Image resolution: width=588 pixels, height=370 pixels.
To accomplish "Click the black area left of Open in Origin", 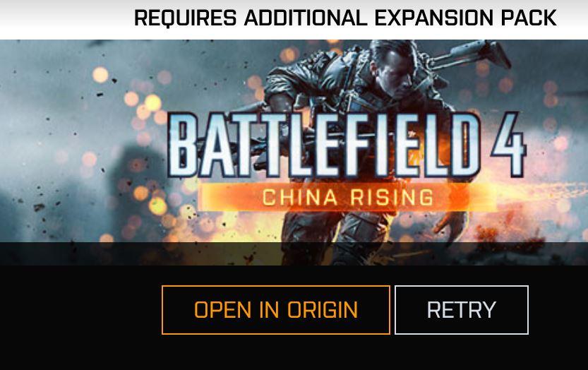I will click(x=80, y=310).
